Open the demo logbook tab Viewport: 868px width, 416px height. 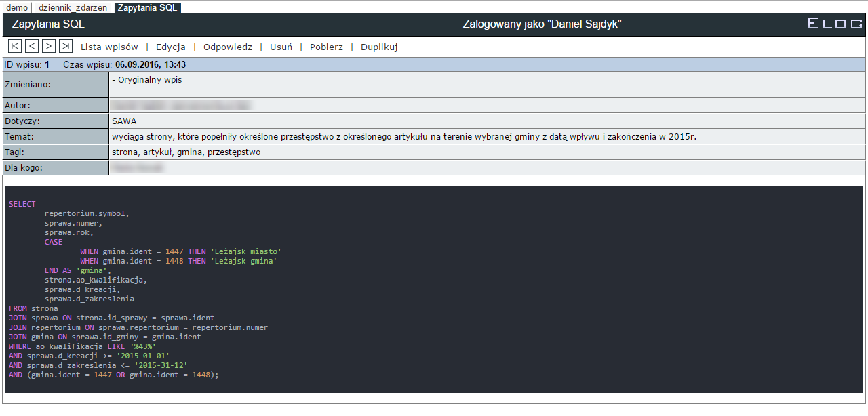pos(17,7)
